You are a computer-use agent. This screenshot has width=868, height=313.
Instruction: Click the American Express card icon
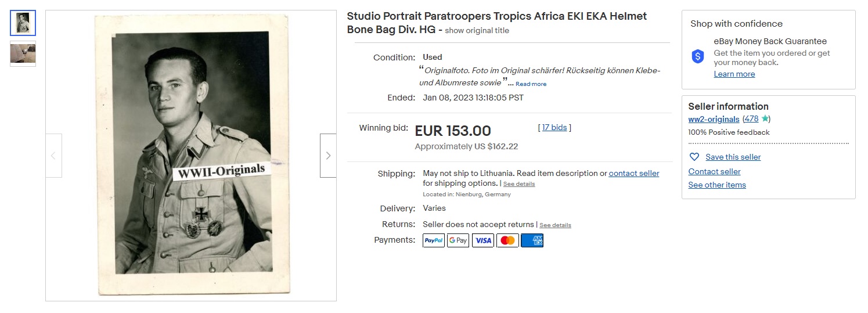[532, 240]
